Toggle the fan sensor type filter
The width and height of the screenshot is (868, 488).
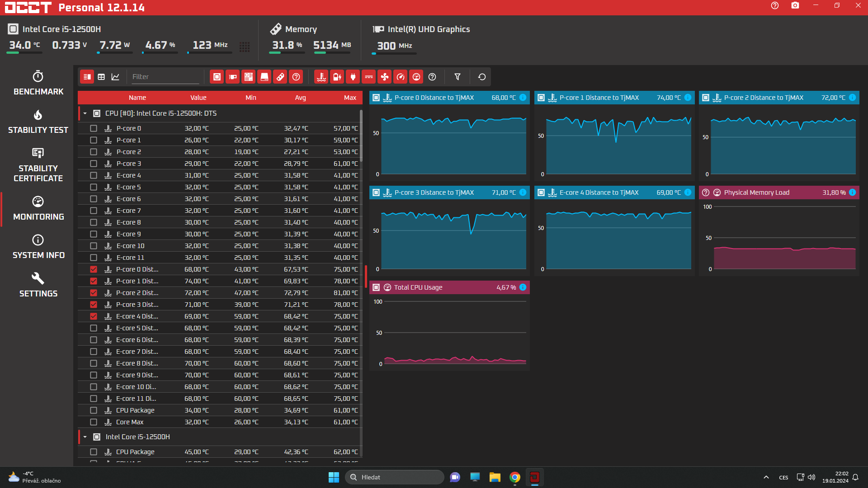point(385,77)
